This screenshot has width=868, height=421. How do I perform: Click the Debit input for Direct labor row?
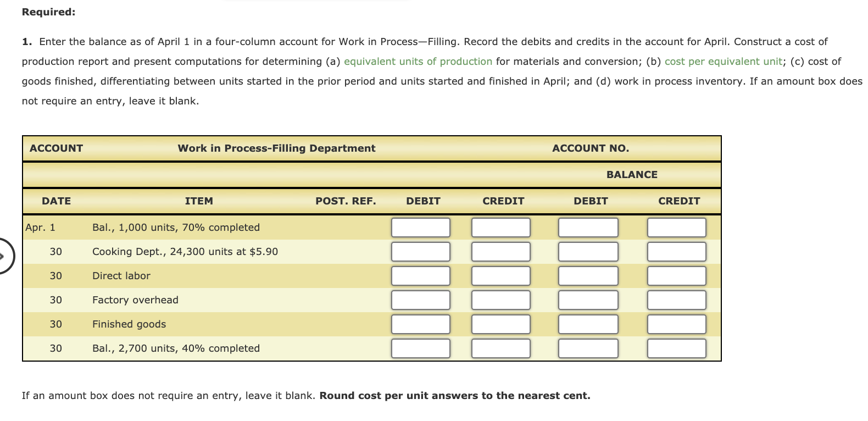coord(420,275)
